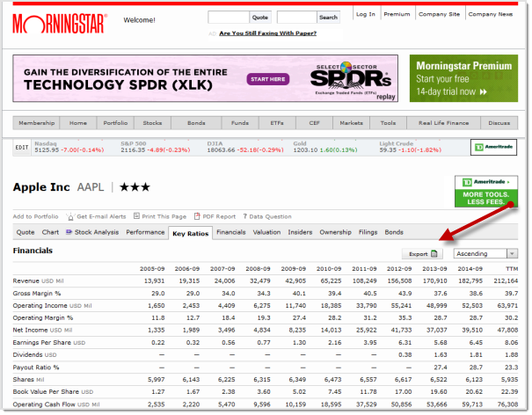This screenshot has width=532, height=415.
Task: Click the Morningstar Premium trial banner
Action: pos(463,78)
